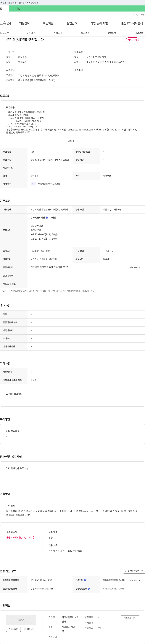Select deadline text 채용시까지 (마감시간 : 24시)
145x644 pixels.
point(20,537)
